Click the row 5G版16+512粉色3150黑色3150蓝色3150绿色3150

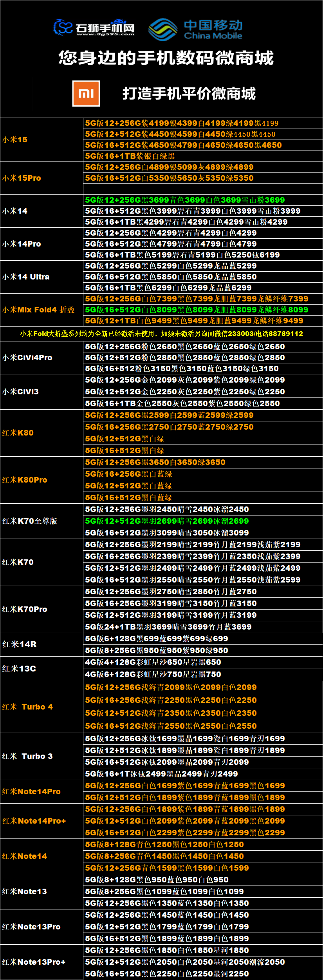point(203,368)
